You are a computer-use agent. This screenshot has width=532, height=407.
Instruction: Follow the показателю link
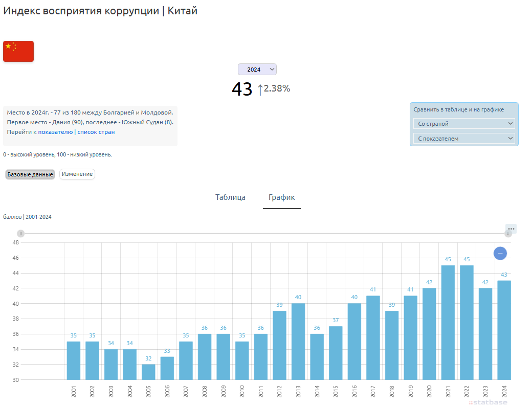(x=55, y=132)
